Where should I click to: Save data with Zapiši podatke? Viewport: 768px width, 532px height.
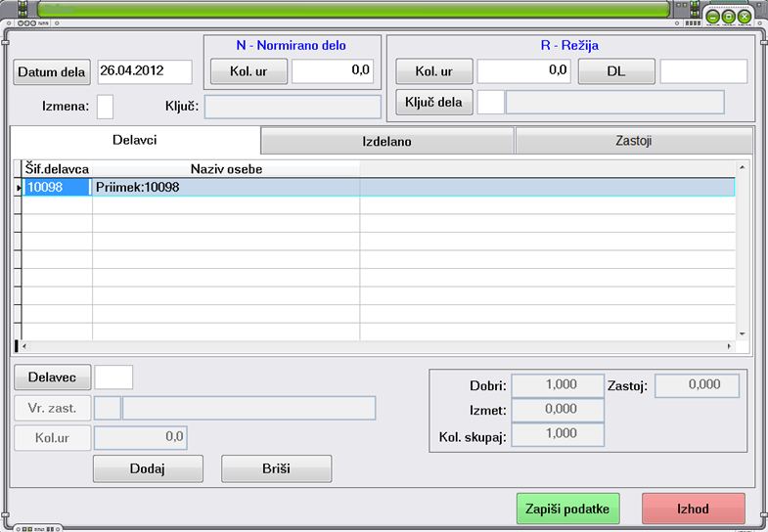point(567,509)
